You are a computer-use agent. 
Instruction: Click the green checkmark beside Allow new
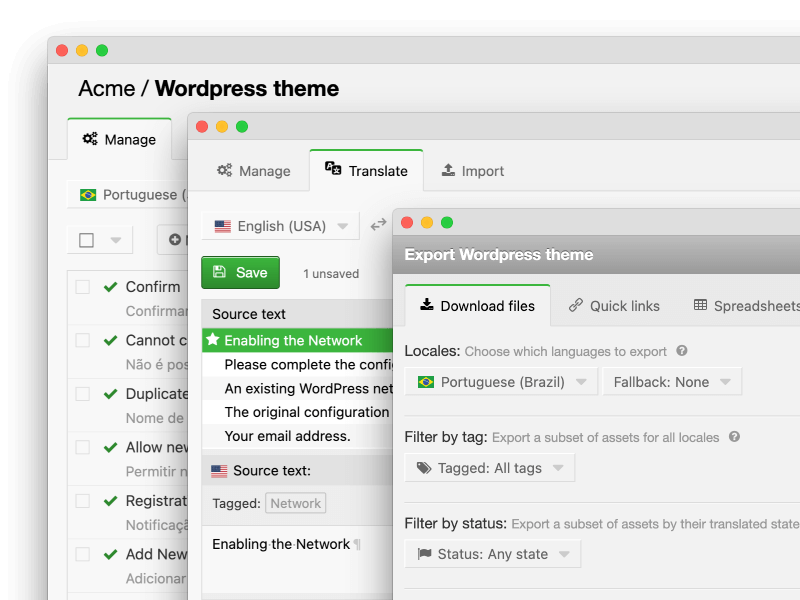(x=111, y=447)
